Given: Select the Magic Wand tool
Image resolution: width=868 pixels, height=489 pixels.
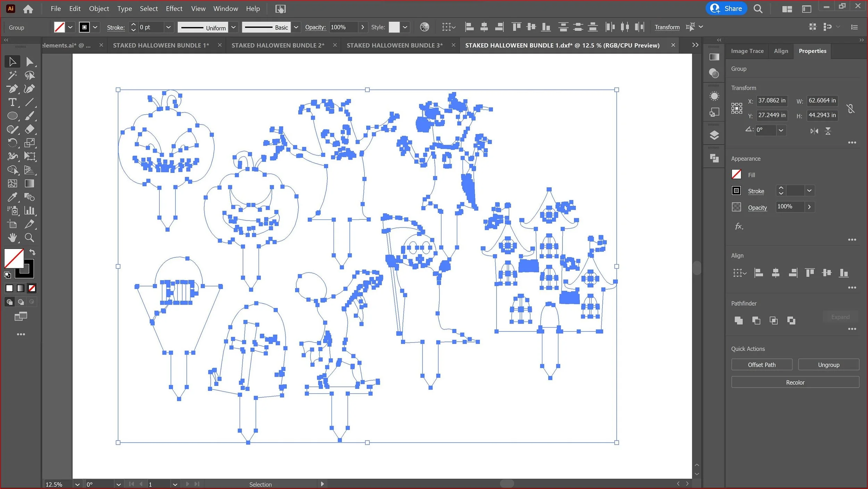Looking at the screenshot, I should [x=12, y=75].
